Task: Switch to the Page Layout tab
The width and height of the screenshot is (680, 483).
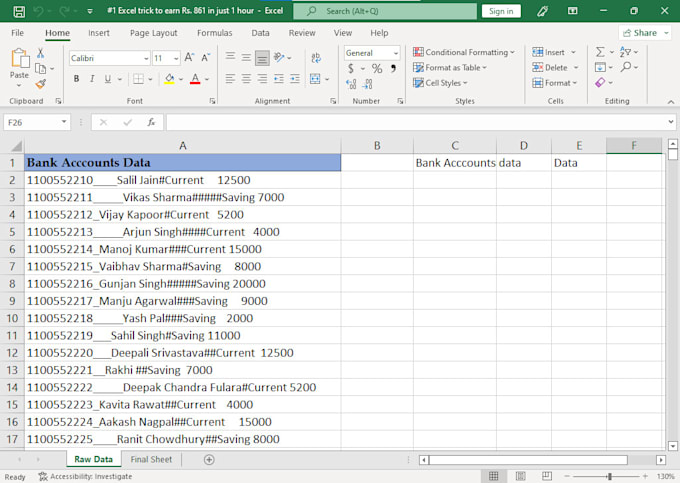Action: 154,33
